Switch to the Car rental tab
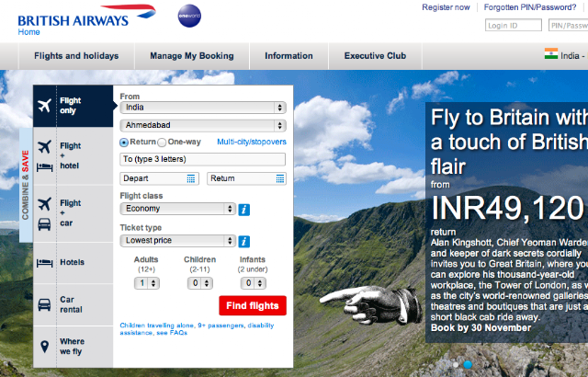Screen dimensions: 588x377 click(x=73, y=304)
